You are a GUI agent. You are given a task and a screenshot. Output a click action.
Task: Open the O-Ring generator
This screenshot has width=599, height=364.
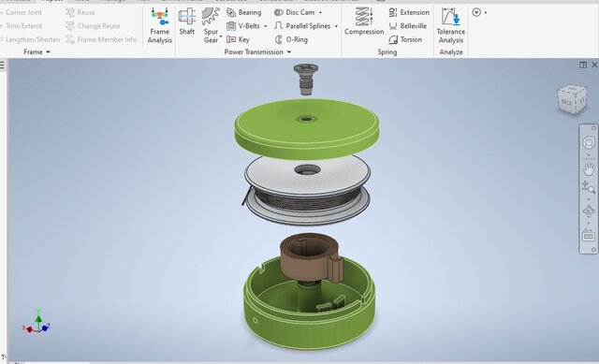[291, 39]
